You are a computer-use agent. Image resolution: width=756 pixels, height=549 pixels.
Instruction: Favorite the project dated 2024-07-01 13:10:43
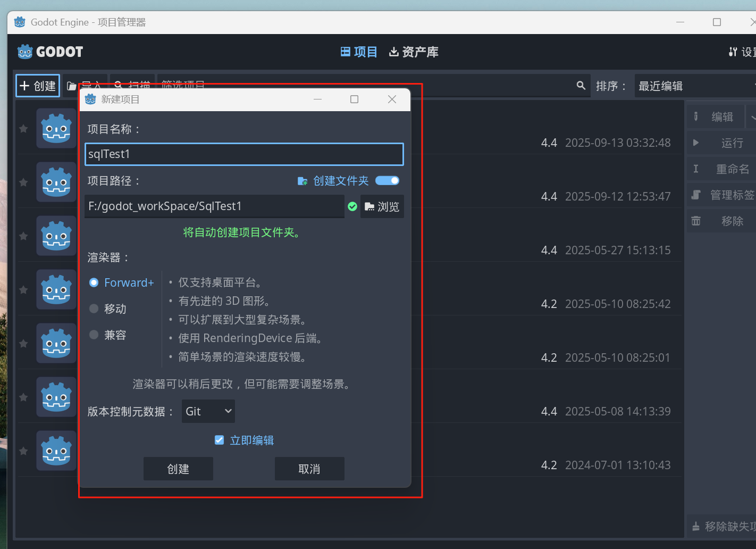[x=23, y=451]
